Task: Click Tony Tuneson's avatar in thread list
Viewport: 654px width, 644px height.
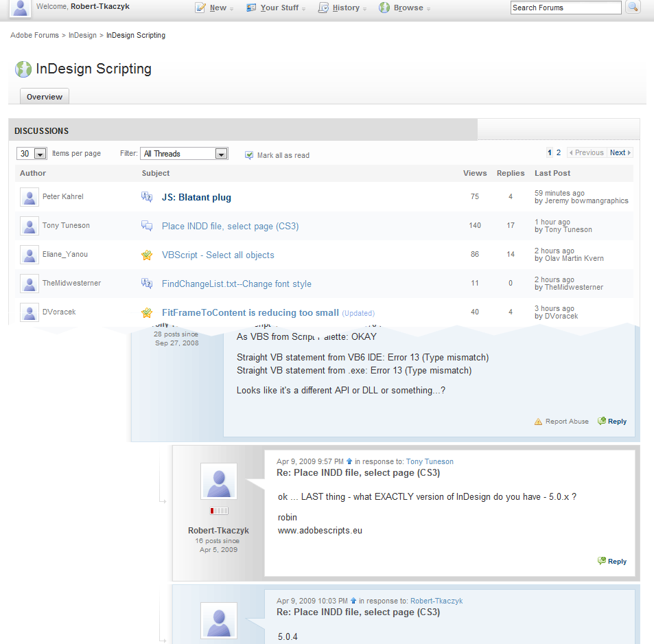Action: (x=30, y=226)
